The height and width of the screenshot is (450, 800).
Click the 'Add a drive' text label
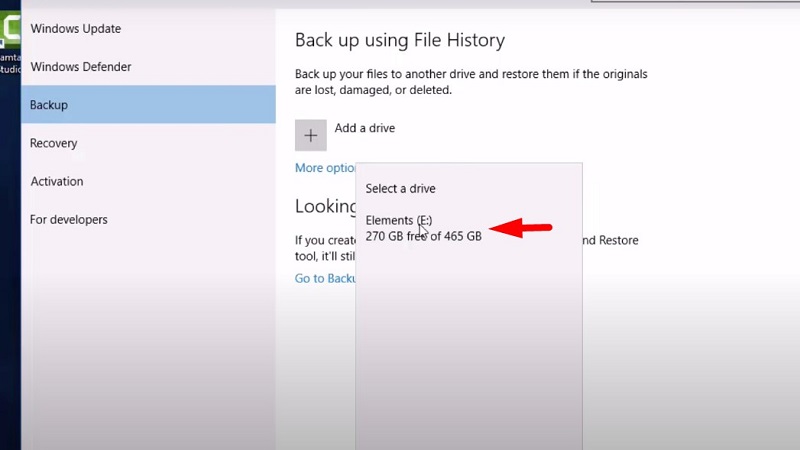click(x=365, y=128)
